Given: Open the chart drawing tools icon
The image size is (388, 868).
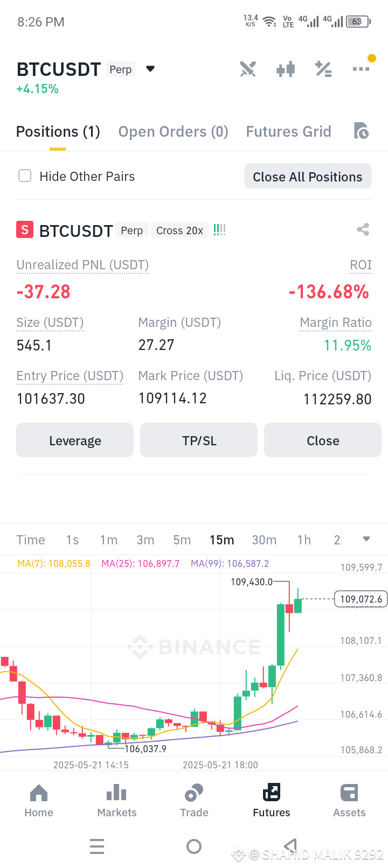Looking at the screenshot, I should [248, 69].
